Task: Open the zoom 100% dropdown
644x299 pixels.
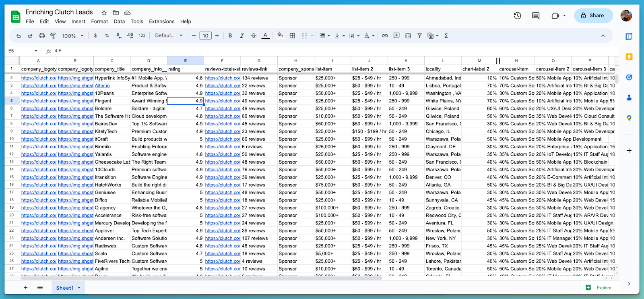Action: coord(73,36)
